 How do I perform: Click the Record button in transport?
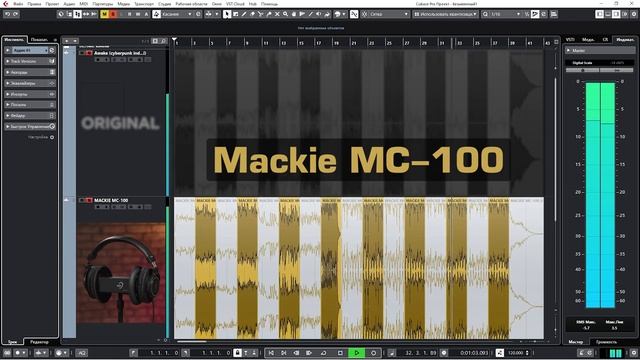point(373,353)
